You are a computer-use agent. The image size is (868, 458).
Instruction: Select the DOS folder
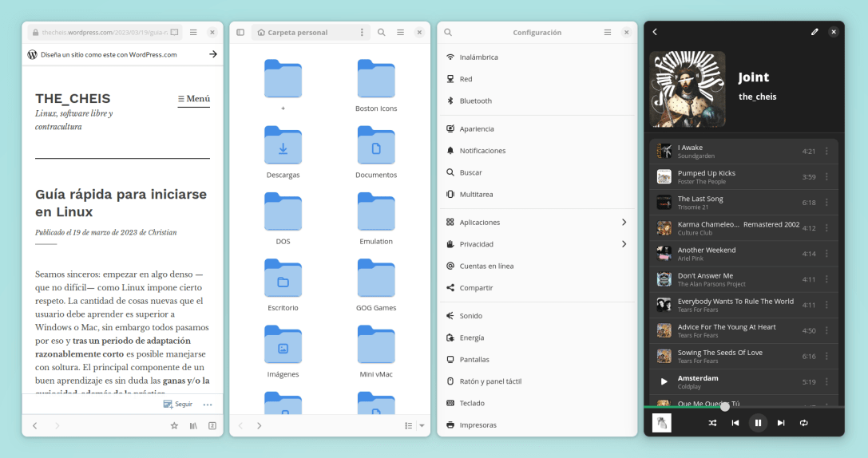click(283, 218)
